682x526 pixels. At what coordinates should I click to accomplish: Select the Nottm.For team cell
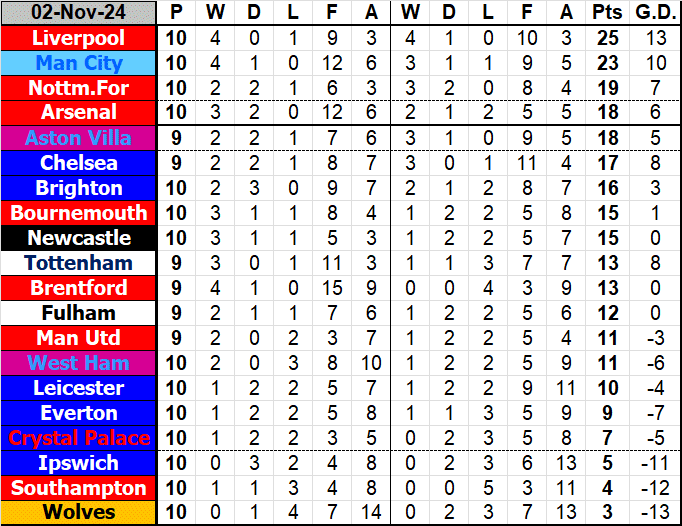click(79, 88)
